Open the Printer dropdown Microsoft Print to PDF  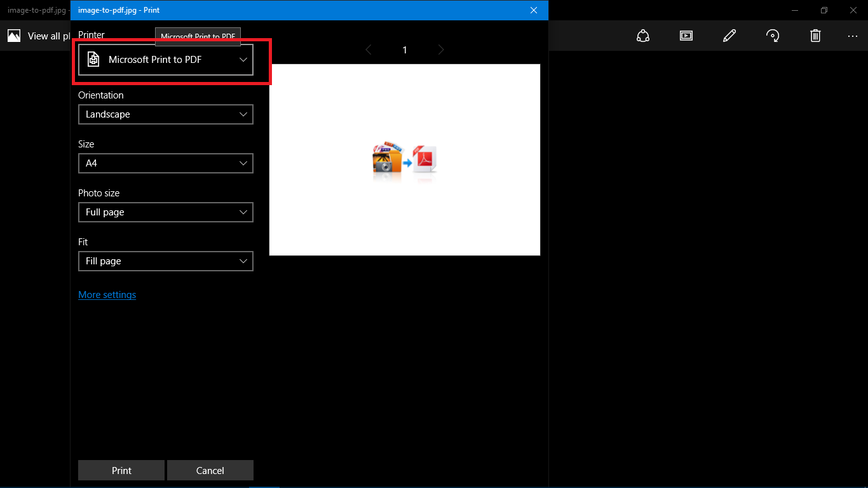coord(166,60)
